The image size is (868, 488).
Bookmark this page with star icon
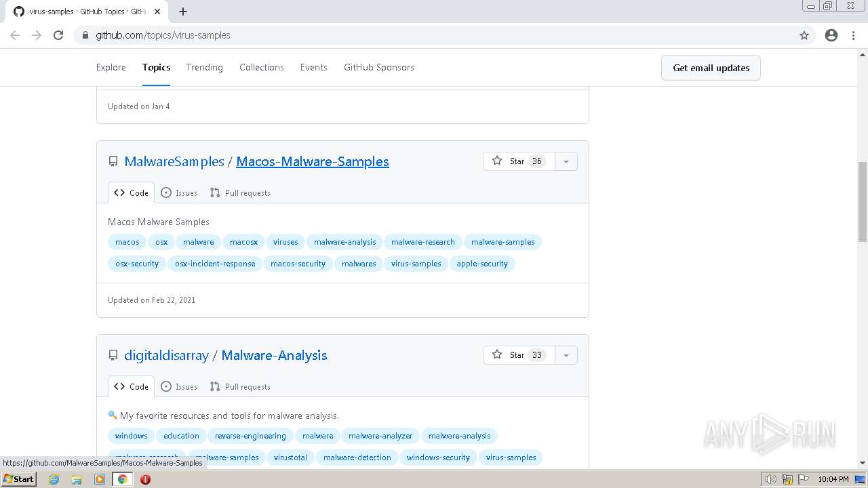click(x=804, y=35)
